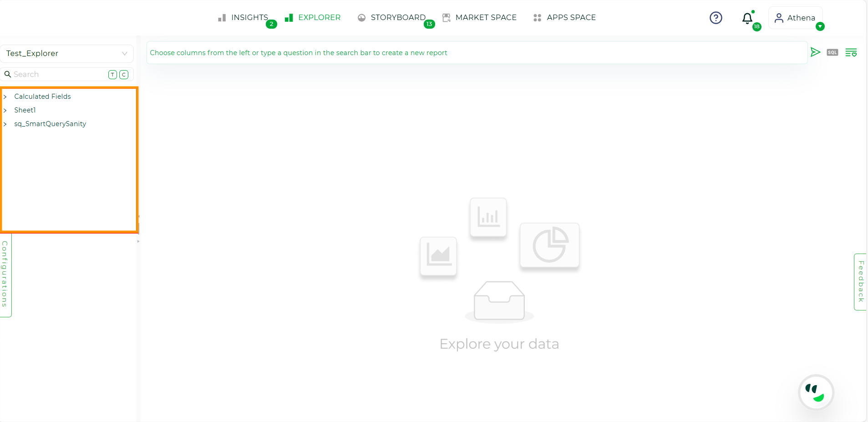Open the favorites list icon beside SQL
Viewport: 868px width, 422px height.
click(851, 52)
